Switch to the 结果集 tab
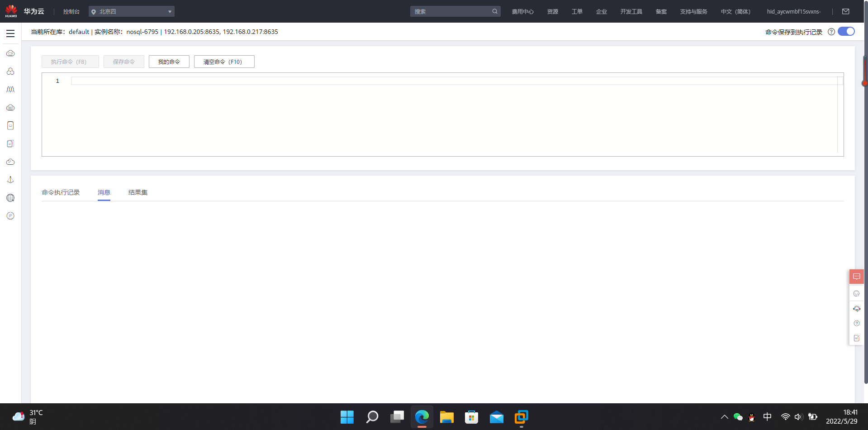The image size is (868, 430). coord(138,192)
